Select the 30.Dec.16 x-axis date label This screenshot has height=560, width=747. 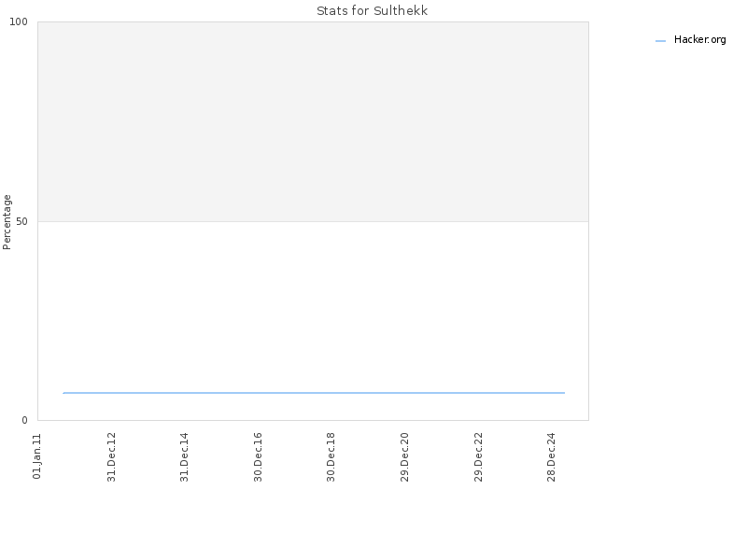[258, 457]
